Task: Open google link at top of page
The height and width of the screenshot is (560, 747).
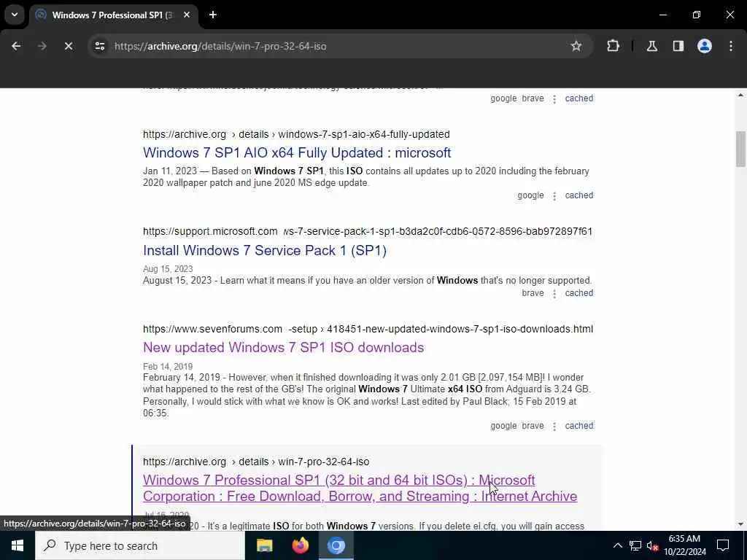Action: coord(503,98)
